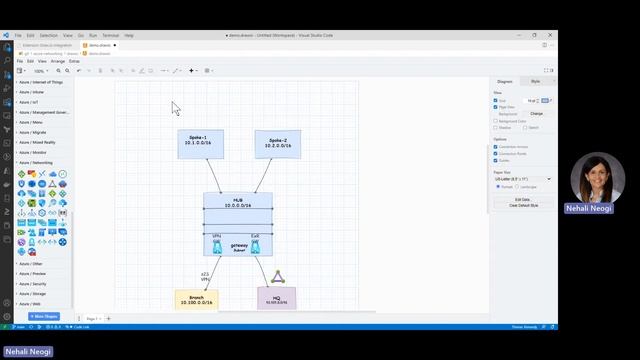Screen dimensions: 640x360
Task: Open the VS Code Explorer view
Action: [x=7, y=47]
